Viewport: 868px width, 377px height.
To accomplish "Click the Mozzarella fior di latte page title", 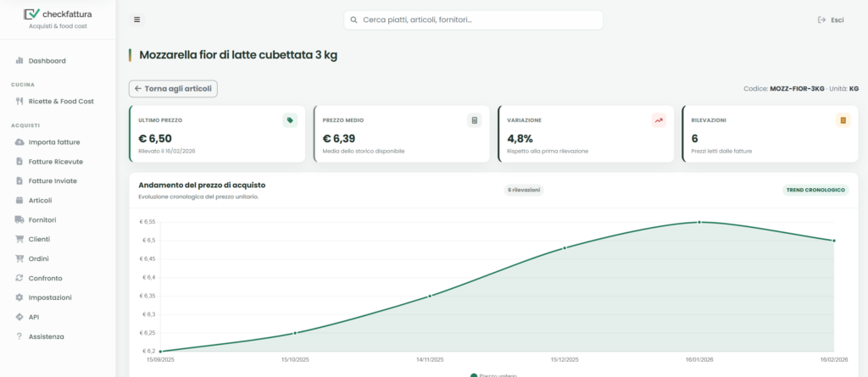I will tap(238, 55).
